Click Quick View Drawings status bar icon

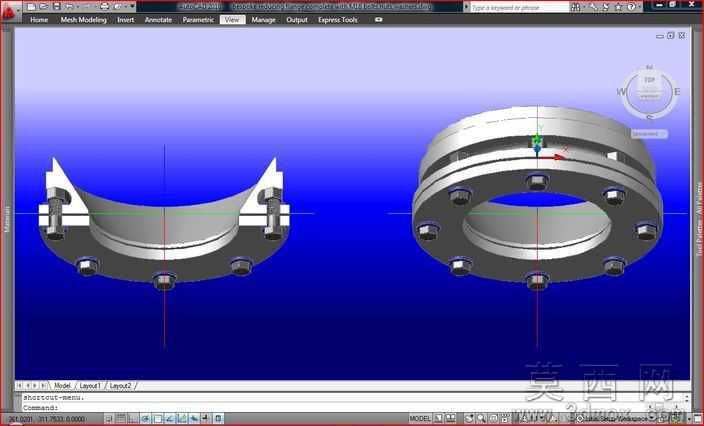pos(451,418)
